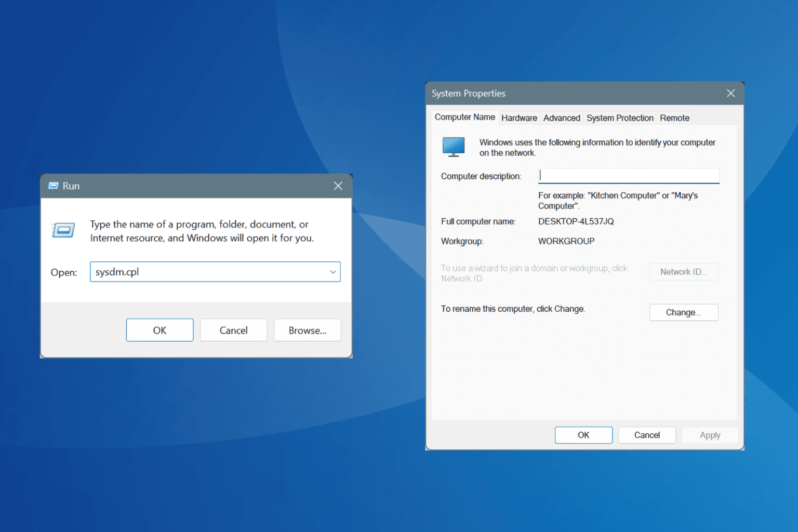
Task: Click OK in System Properties
Action: click(x=583, y=435)
